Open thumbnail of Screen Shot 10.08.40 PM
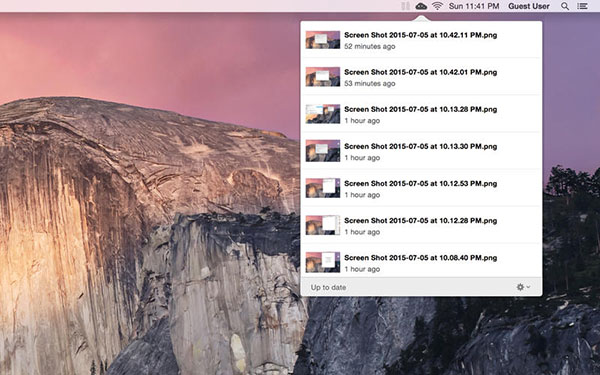This screenshot has height=375, width=600. pyautogui.click(x=323, y=262)
